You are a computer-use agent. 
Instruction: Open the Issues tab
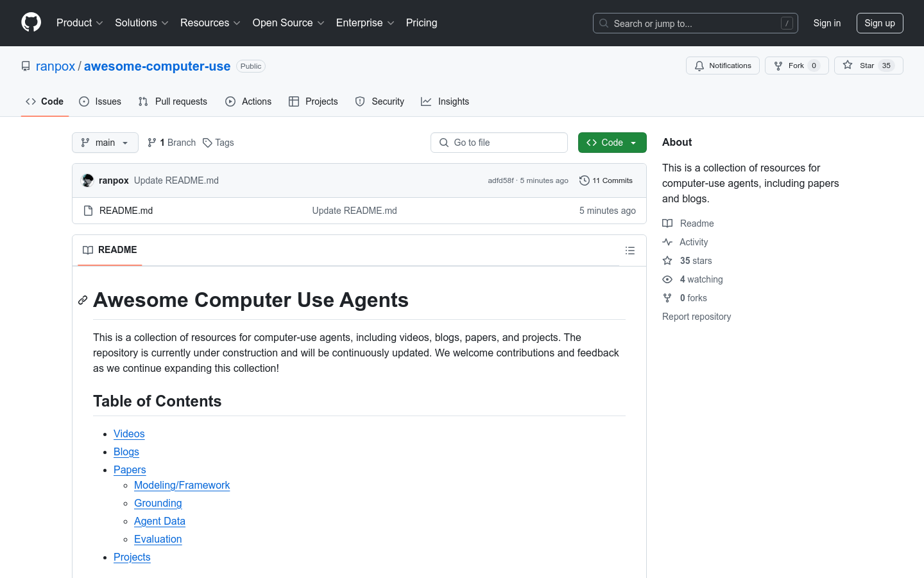point(100,101)
